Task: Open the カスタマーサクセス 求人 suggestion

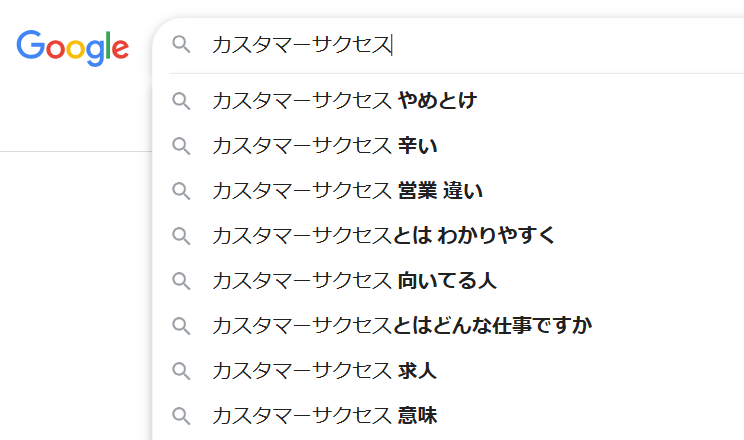Action: [324, 370]
